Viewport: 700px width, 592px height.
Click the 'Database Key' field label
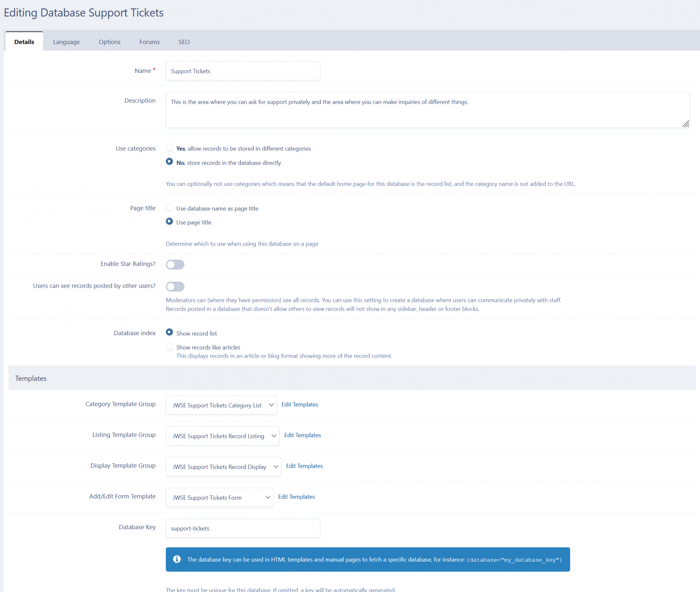click(x=137, y=527)
